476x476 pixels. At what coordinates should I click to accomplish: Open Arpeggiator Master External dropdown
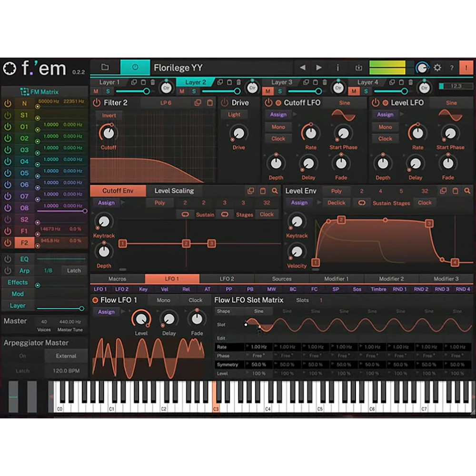(66, 356)
